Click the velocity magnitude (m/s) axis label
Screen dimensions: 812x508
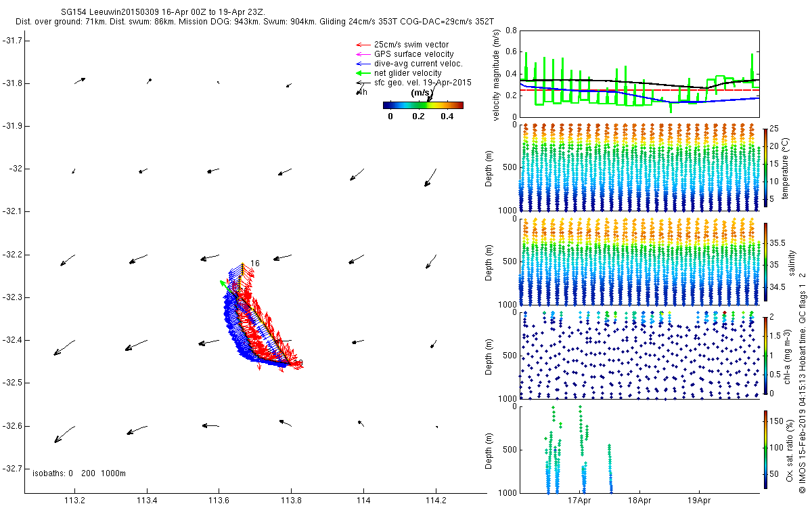497,75
